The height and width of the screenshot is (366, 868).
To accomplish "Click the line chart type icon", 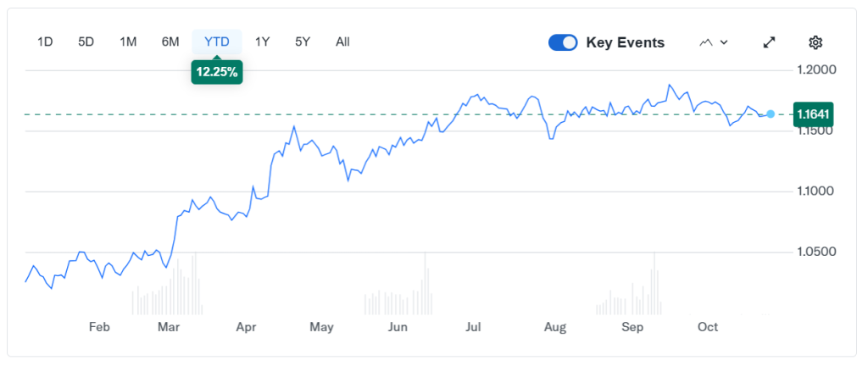I will 705,42.
